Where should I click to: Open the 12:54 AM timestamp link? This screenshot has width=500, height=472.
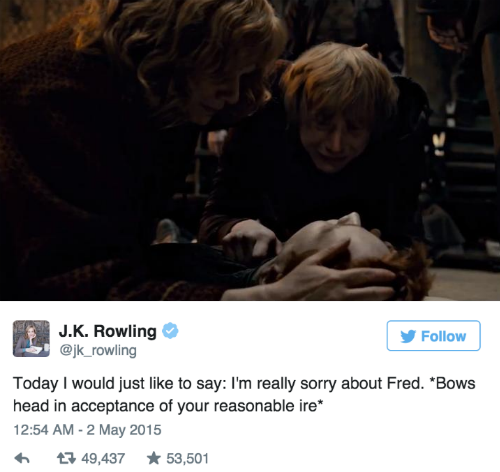point(43,430)
